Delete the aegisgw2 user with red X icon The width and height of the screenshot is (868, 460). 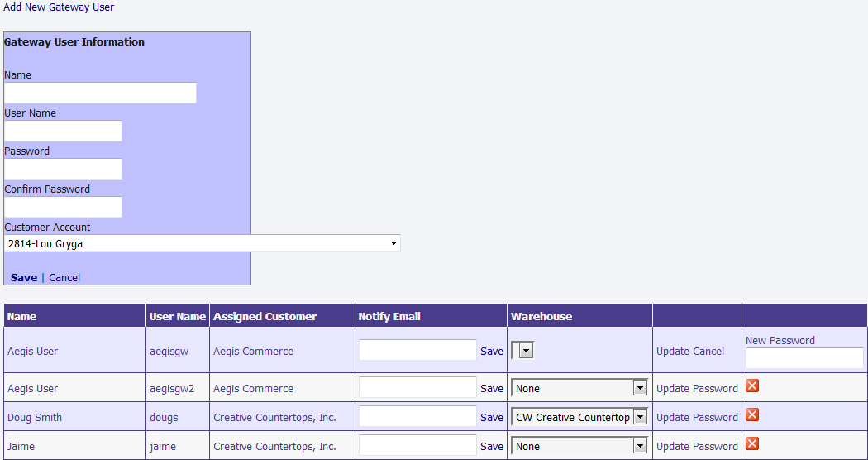[x=752, y=386]
